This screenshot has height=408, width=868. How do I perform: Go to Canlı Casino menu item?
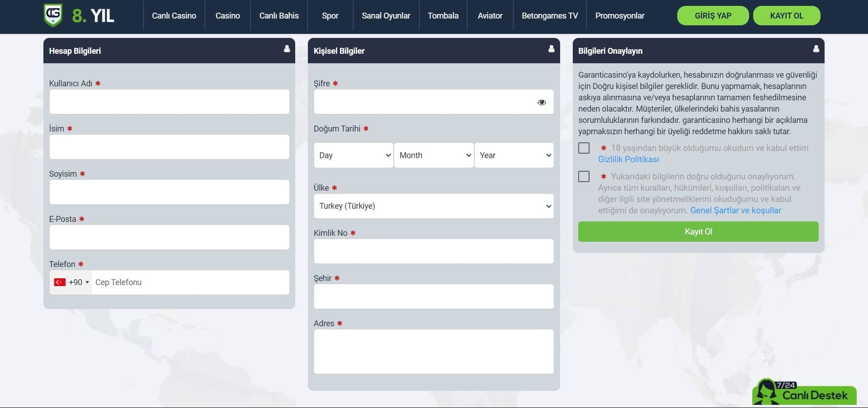(x=174, y=16)
